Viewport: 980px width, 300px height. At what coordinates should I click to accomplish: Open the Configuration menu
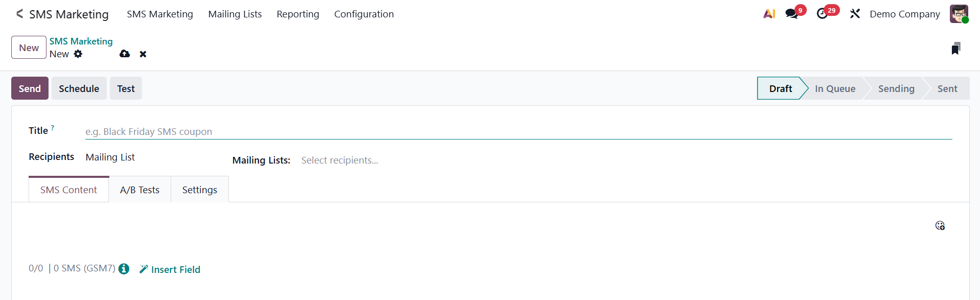[364, 14]
